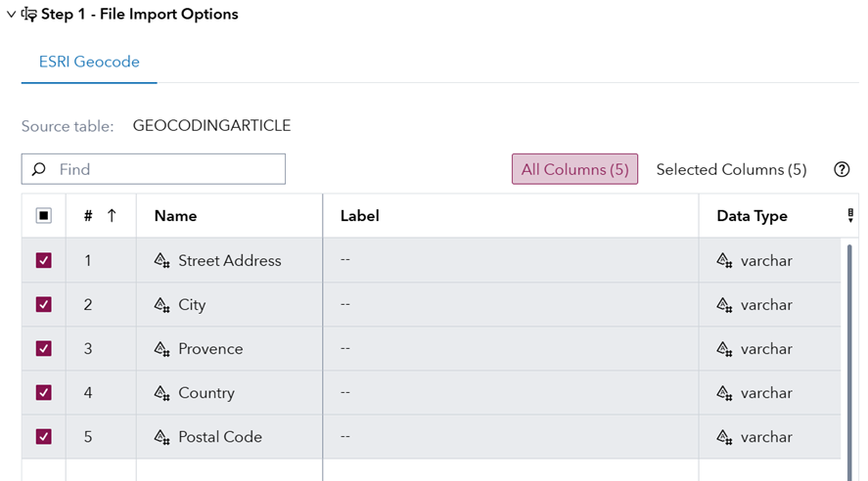This screenshot has height=481, width=868.
Task: Deselect the Postal Code checkbox
Action: tap(44, 437)
